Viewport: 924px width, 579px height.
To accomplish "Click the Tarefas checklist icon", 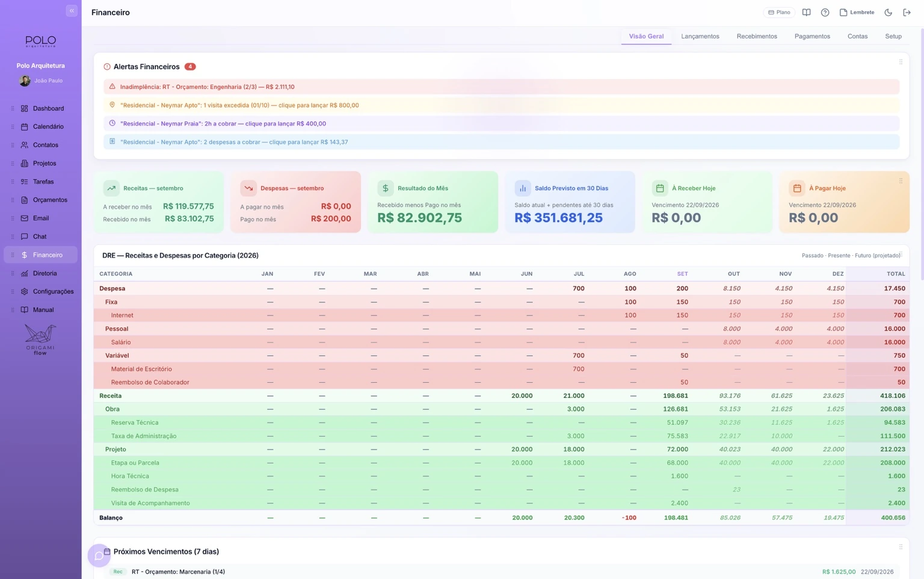I will point(25,182).
